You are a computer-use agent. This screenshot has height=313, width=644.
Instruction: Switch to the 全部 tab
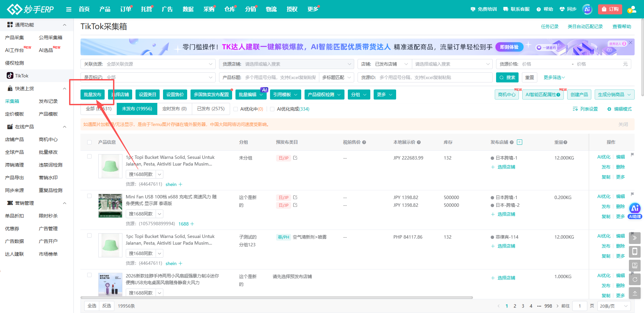pyautogui.click(x=99, y=109)
